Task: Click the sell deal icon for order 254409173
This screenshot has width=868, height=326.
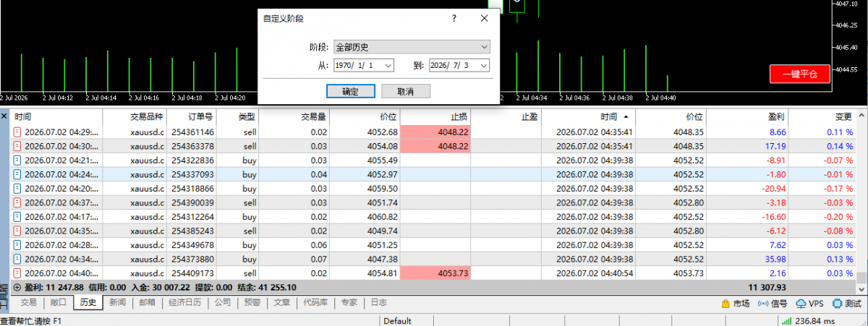Action: (18, 273)
